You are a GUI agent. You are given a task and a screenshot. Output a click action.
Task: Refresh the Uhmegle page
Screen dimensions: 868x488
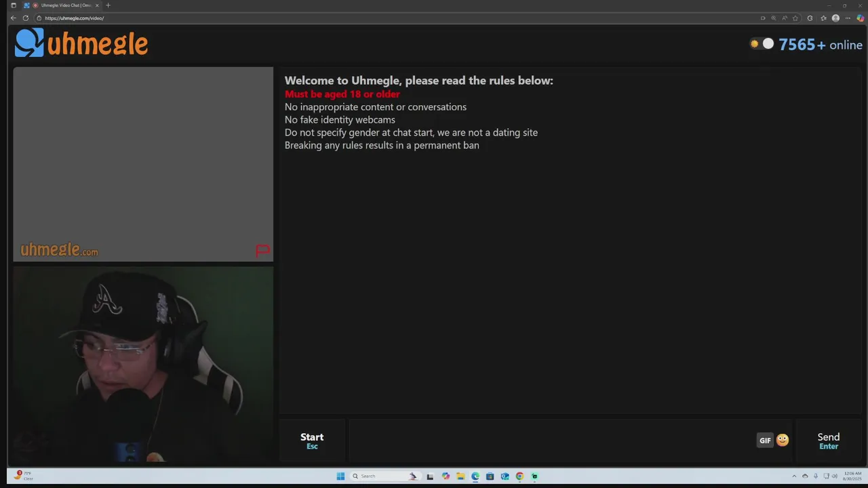(x=26, y=18)
